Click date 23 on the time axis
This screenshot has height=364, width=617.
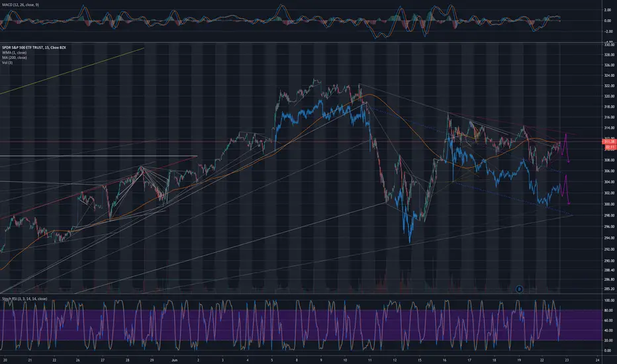click(567, 359)
